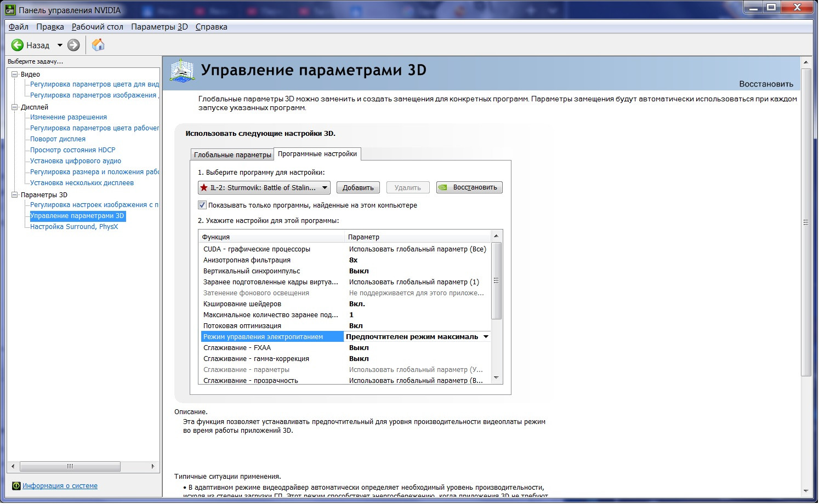Screen dimensions: 819x504
Task: Select CUDA - графические процессоры row
Action: (345, 249)
